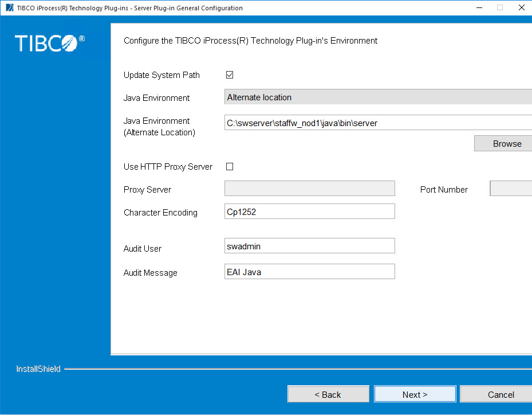Click the TIBCO installer icon in title bar
Viewport: 532px width, 415px height.
9,8
